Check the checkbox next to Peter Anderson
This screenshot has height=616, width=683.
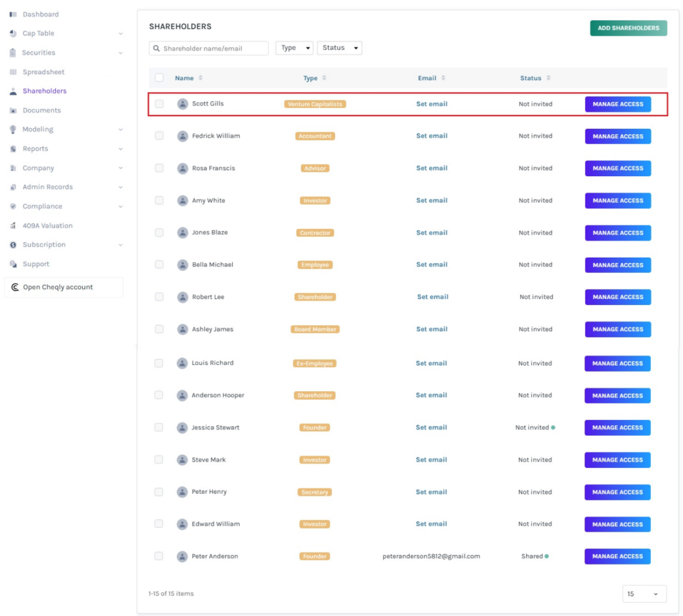(x=159, y=556)
